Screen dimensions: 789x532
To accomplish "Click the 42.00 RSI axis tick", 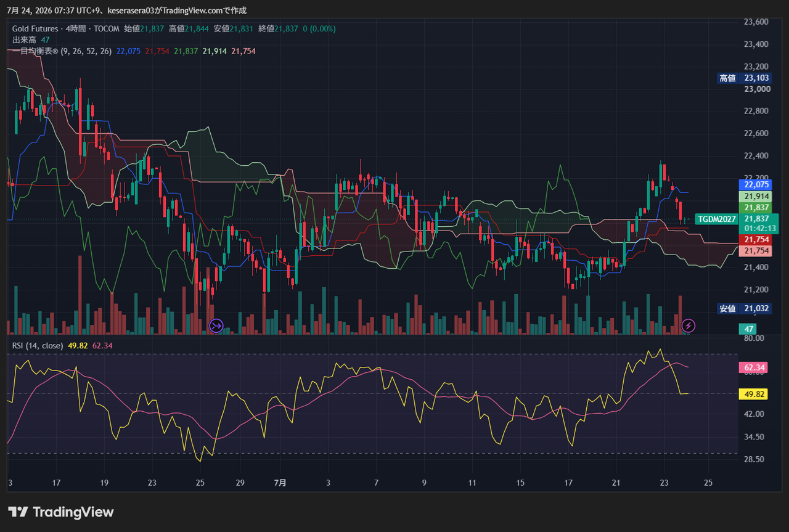I will pyautogui.click(x=754, y=414).
